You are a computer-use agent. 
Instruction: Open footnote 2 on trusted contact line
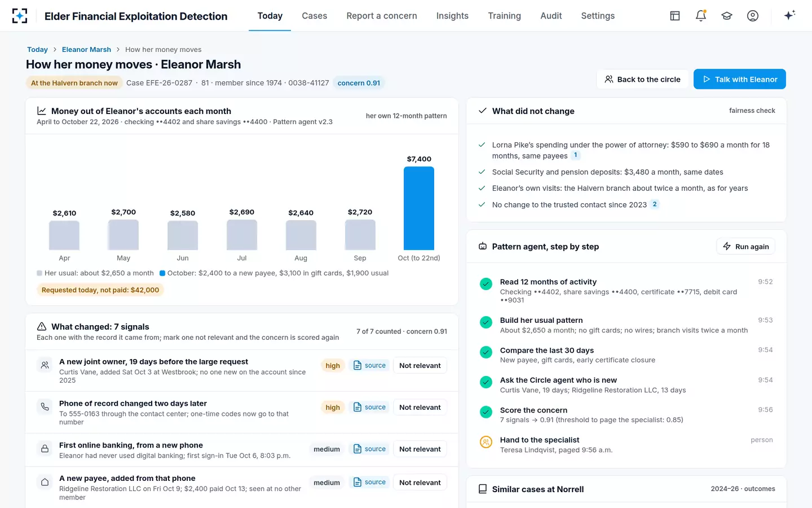tap(655, 204)
